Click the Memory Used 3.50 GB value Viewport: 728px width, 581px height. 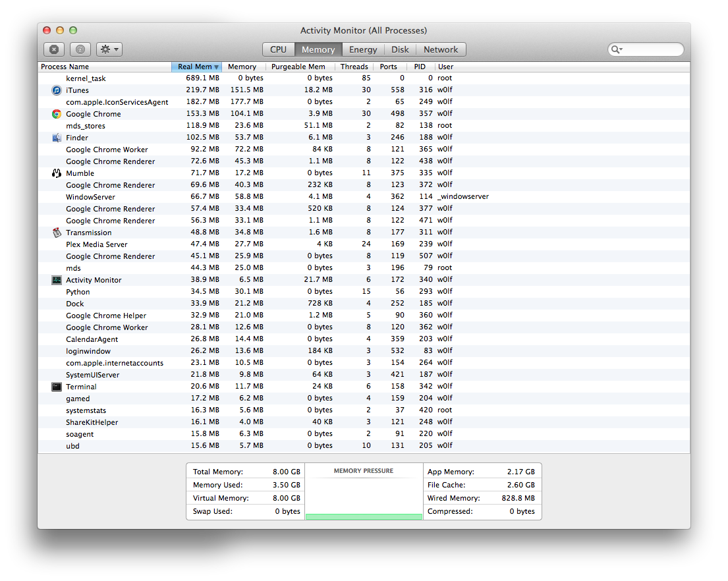pos(287,485)
